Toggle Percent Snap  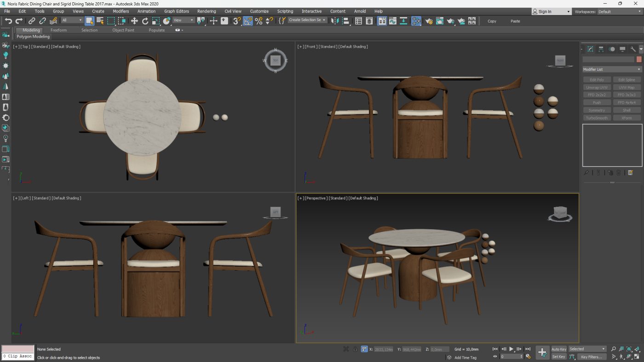pos(259,21)
